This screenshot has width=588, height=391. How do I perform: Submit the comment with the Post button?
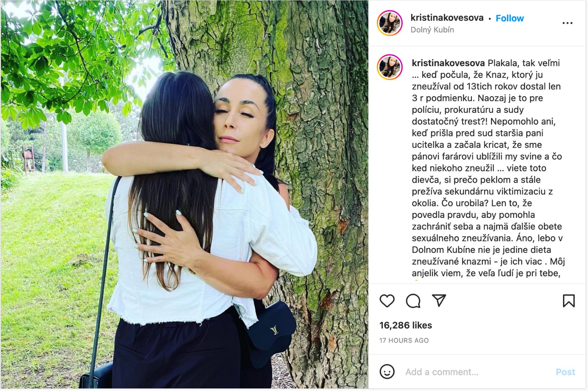pos(565,372)
